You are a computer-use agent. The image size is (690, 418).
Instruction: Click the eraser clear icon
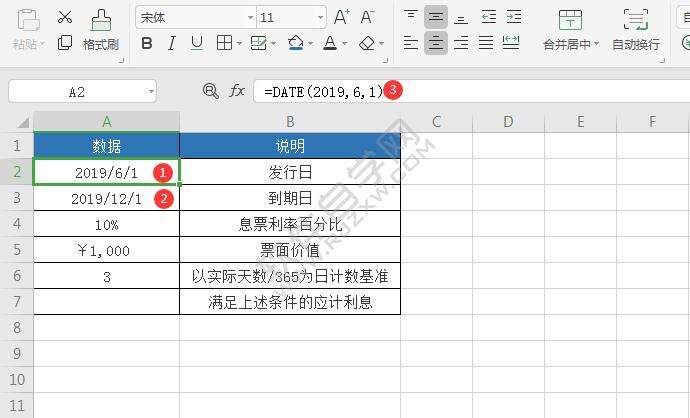(367, 43)
